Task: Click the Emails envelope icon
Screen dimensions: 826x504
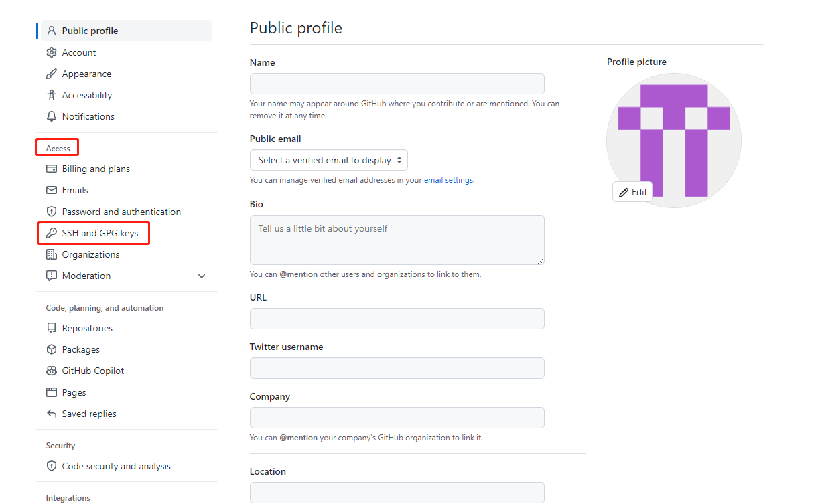Action: (52, 190)
